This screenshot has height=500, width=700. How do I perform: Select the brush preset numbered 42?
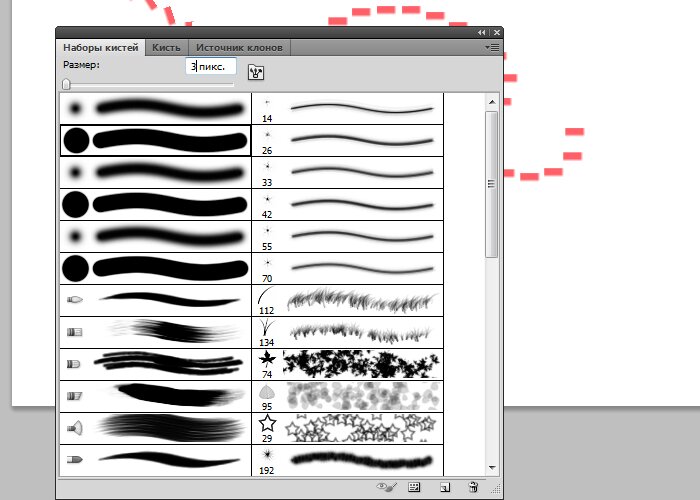[x=348, y=204]
